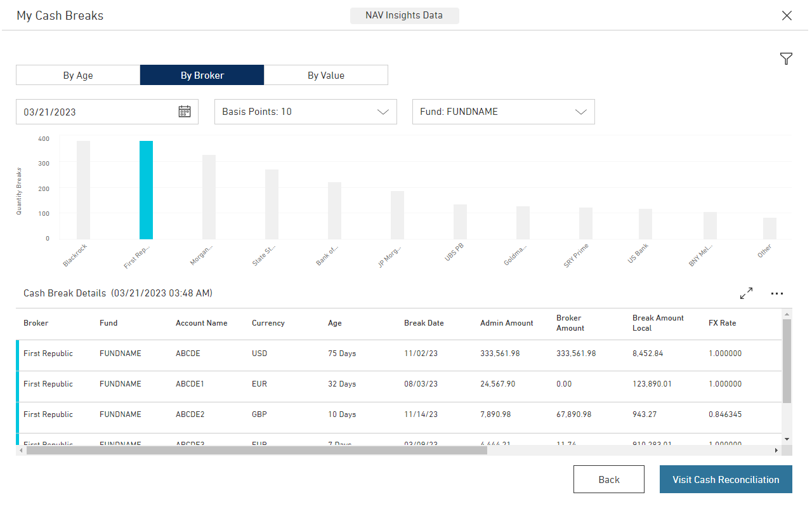Switch to the By Age view
This screenshot has width=812, height=523.
[78, 75]
